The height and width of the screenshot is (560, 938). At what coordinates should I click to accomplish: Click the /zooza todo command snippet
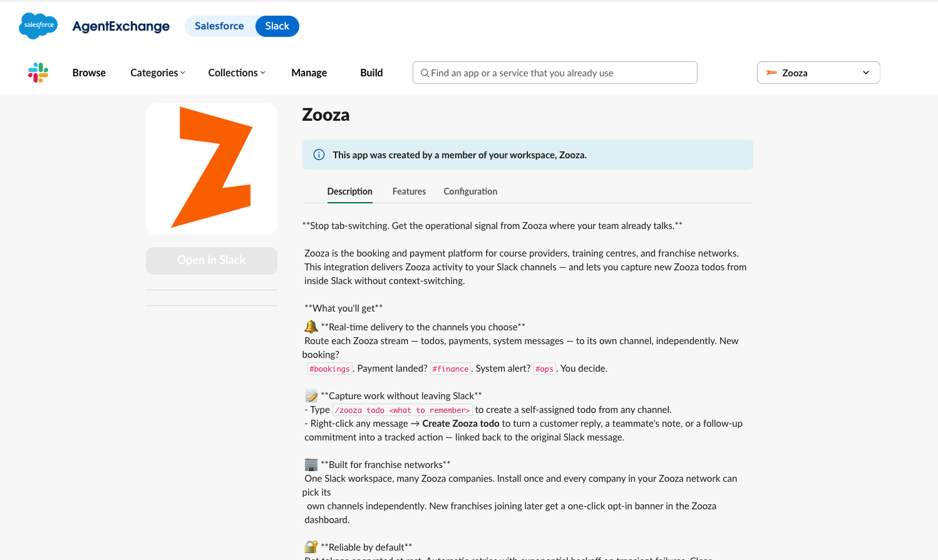402,410
